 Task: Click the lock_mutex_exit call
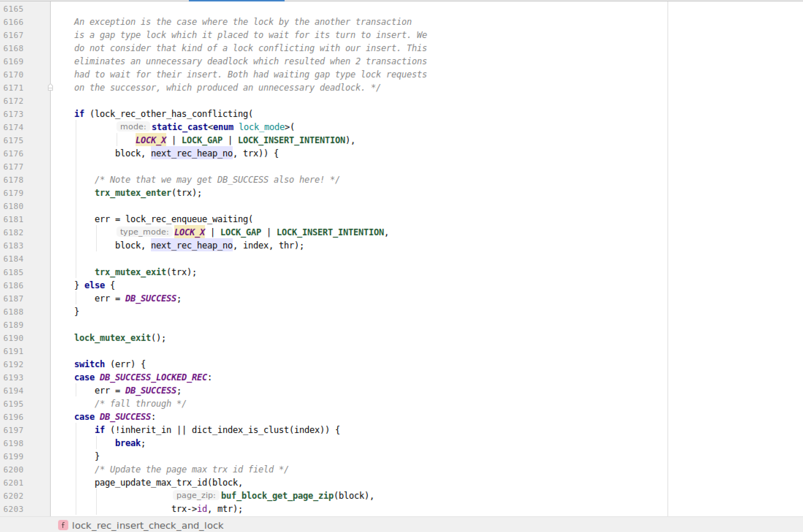[x=113, y=338]
